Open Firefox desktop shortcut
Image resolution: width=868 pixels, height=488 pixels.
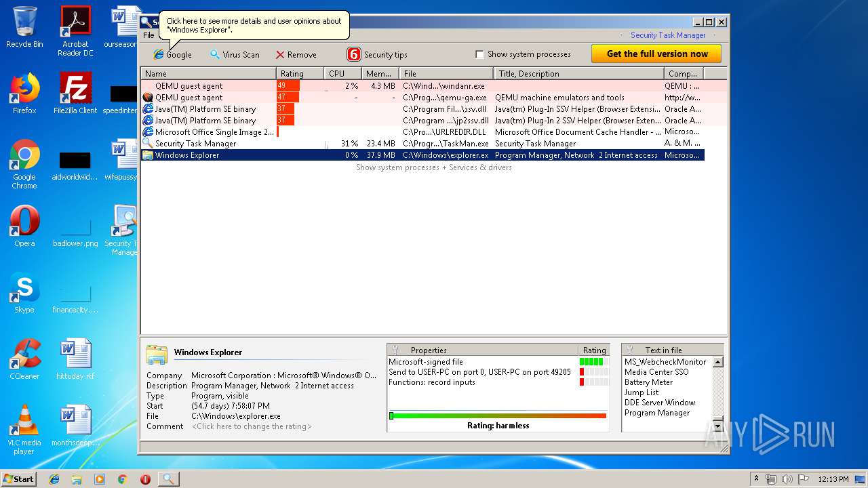point(24,94)
